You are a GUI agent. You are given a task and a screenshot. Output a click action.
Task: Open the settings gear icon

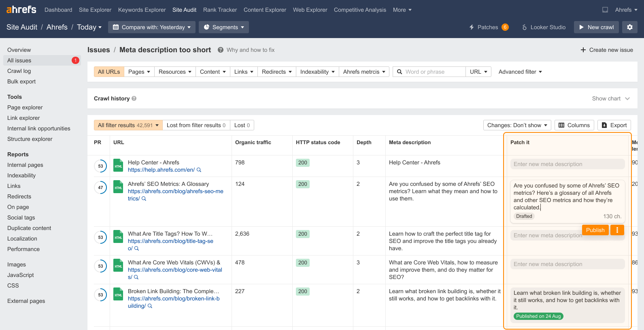[x=630, y=27]
